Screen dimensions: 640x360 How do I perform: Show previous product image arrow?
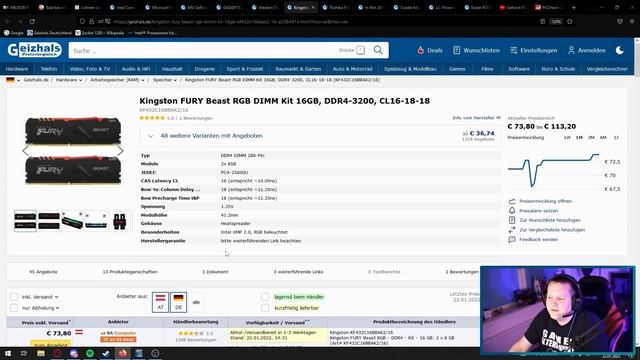[25, 151]
